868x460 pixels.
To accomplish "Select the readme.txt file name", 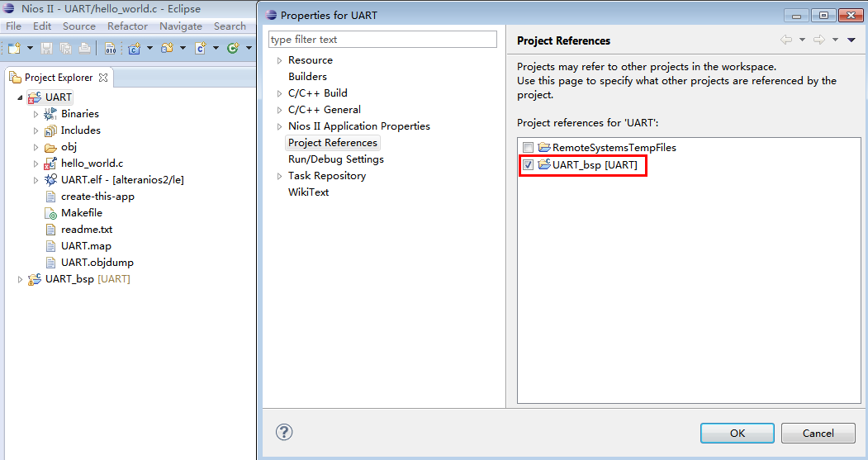I will tap(87, 229).
